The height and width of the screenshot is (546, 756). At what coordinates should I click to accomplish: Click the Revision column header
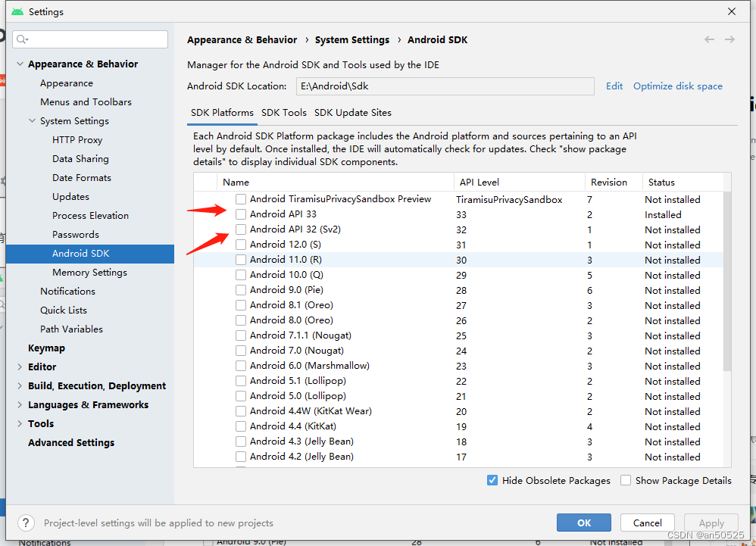pos(614,183)
